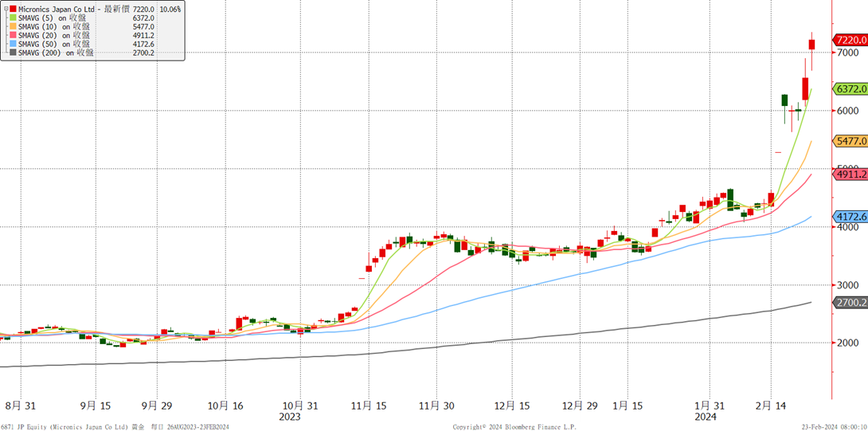The width and height of the screenshot is (868, 431).
Task: Click the orange SMAVG (10) color swatch
Action: [x=14, y=26]
